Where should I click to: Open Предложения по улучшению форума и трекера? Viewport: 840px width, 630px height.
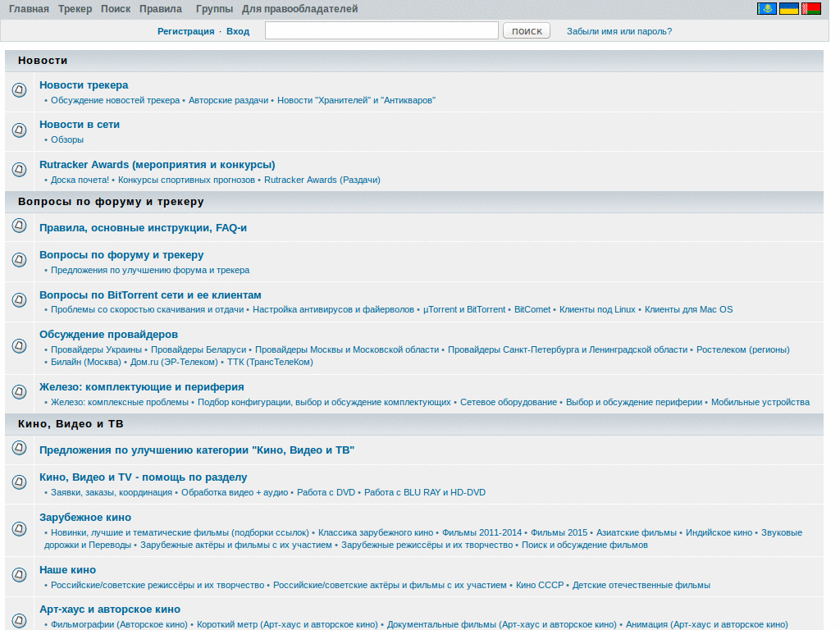click(x=150, y=270)
